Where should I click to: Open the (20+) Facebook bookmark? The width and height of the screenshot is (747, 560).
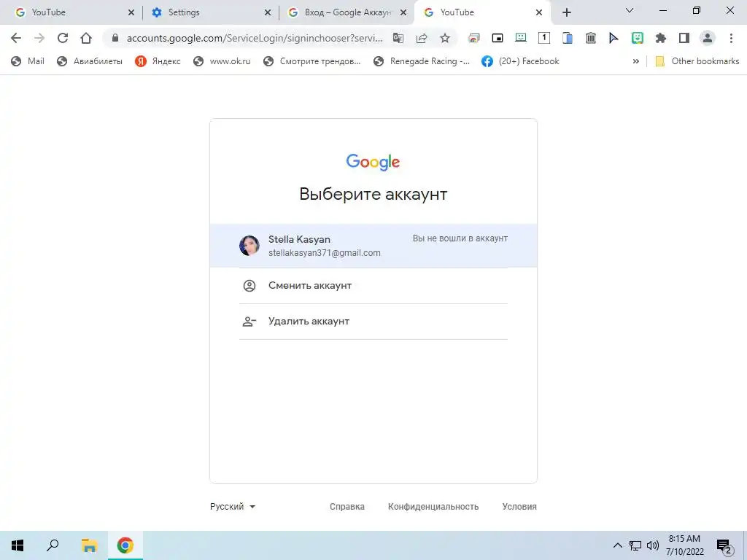tap(520, 61)
